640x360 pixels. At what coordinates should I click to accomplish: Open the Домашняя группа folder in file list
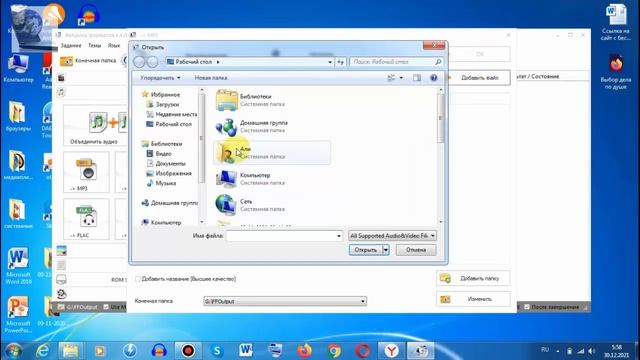click(271, 127)
